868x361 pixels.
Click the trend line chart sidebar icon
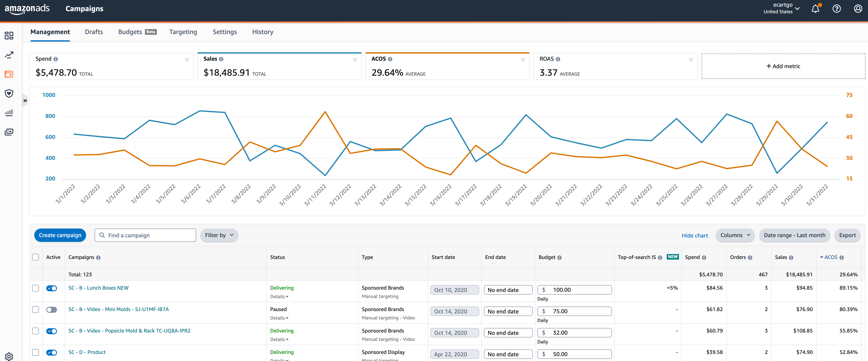9,55
